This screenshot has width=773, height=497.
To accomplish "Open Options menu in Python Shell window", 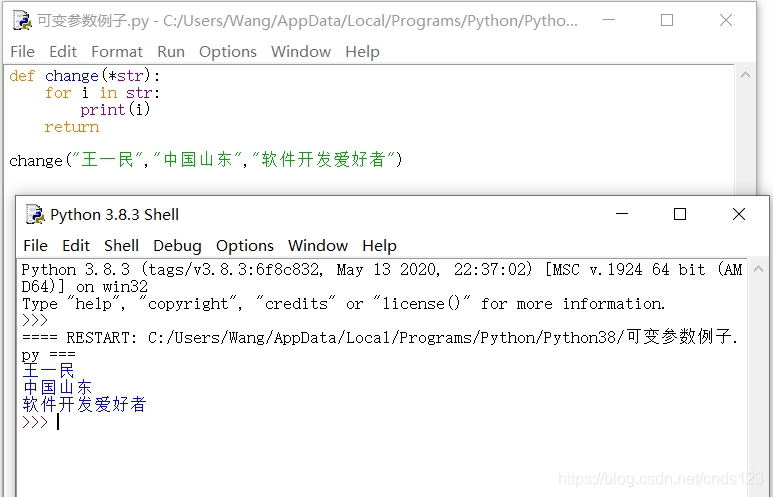I will (x=245, y=246).
